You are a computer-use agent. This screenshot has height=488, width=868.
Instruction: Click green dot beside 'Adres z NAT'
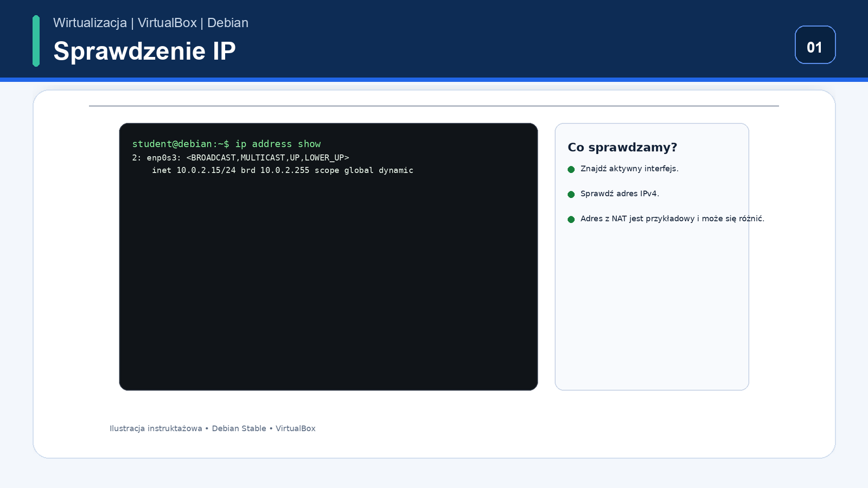pyautogui.click(x=571, y=220)
